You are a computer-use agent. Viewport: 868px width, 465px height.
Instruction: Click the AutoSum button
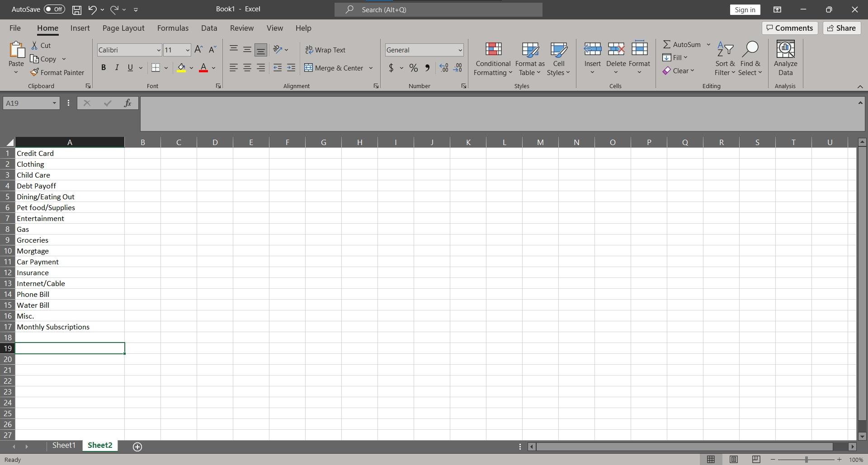(x=682, y=44)
